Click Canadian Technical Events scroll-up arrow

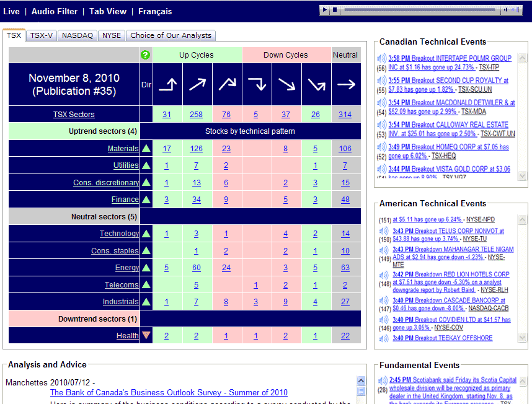522,58
